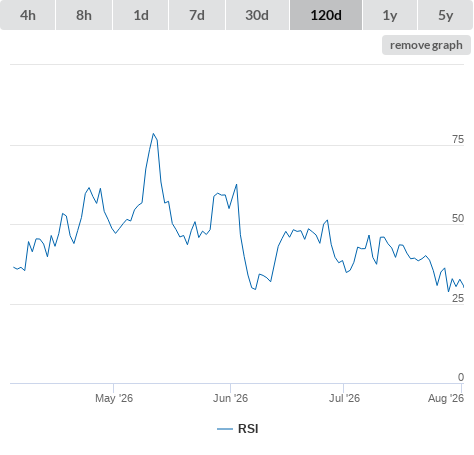Click the active 120d range tab

pos(326,15)
